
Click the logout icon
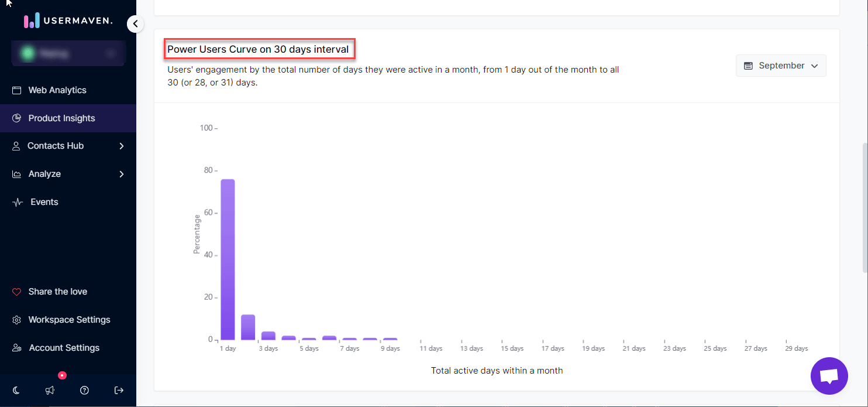click(119, 390)
